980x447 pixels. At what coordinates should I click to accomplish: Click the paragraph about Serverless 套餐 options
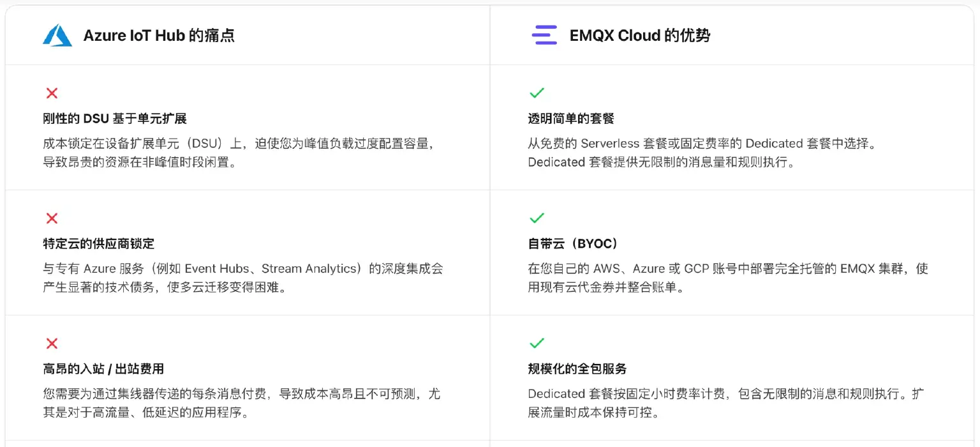702,153
